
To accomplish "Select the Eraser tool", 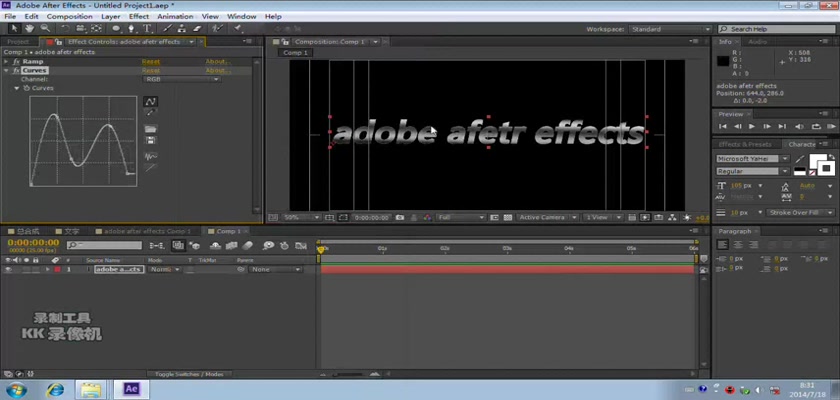I will click(x=197, y=28).
